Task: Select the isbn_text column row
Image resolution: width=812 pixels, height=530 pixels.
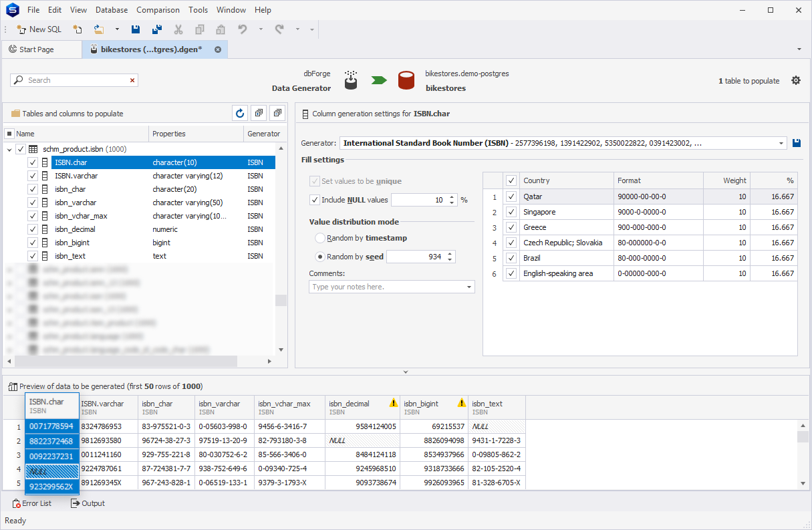Action: tap(163, 256)
